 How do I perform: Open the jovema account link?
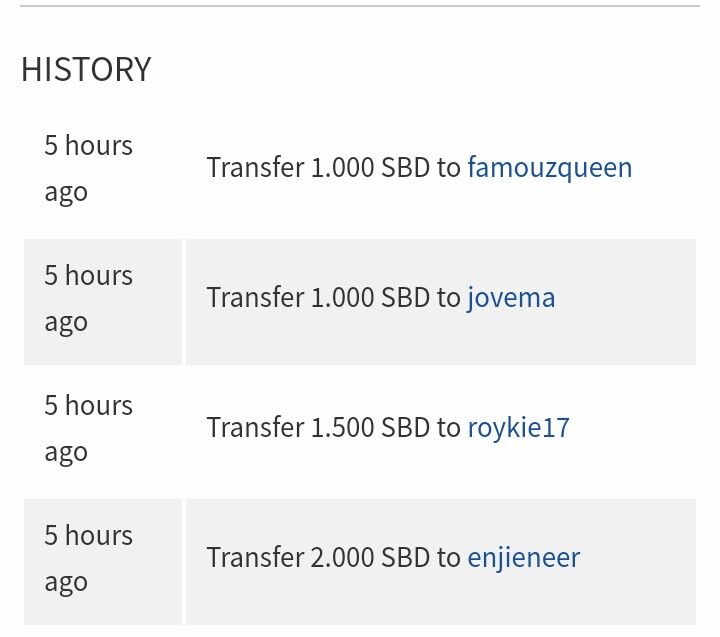(511, 298)
